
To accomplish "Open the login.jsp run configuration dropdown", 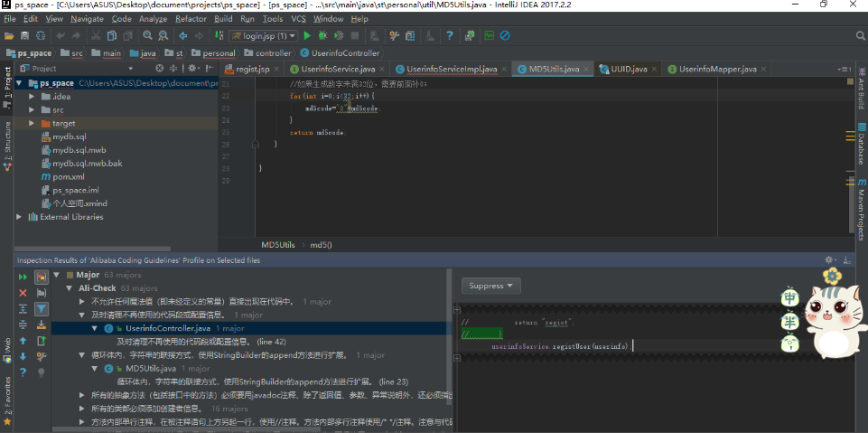I will click(x=264, y=35).
